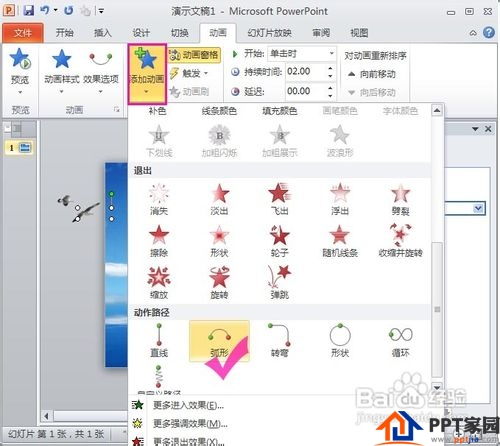500x446 pixels.
Task: Toggle Animation Pane (动画窗格)
Action: pyautogui.click(x=194, y=55)
